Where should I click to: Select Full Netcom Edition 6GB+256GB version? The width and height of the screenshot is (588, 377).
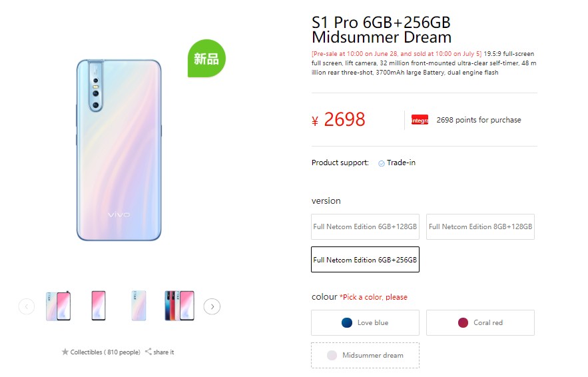(x=365, y=260)
